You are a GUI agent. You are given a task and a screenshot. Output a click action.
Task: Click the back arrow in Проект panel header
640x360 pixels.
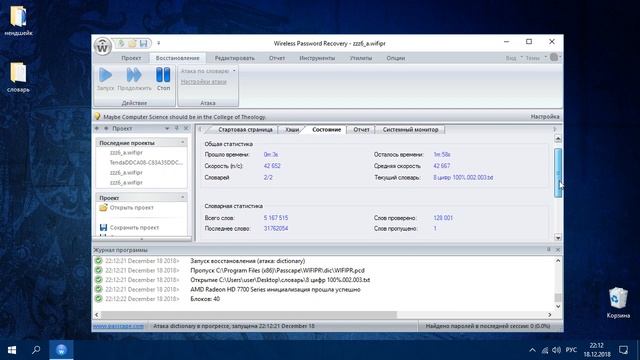point(97,128)
